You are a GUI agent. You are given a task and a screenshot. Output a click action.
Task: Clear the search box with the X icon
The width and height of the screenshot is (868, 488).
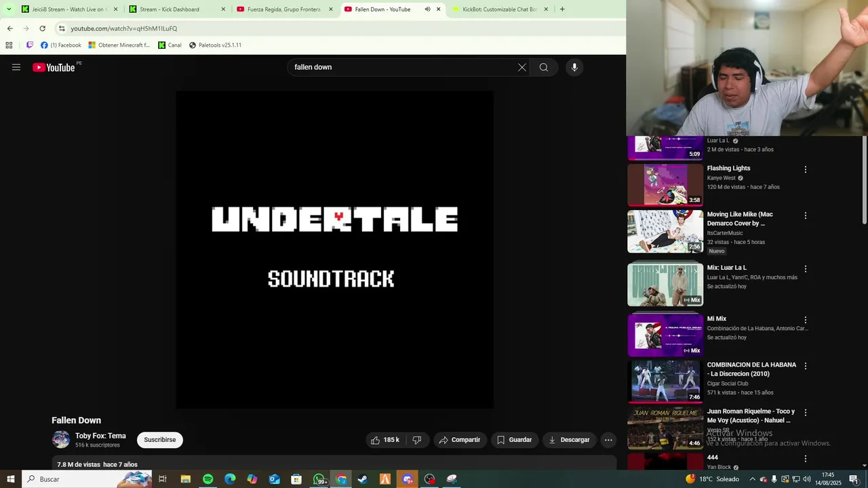tap(521, 67)
